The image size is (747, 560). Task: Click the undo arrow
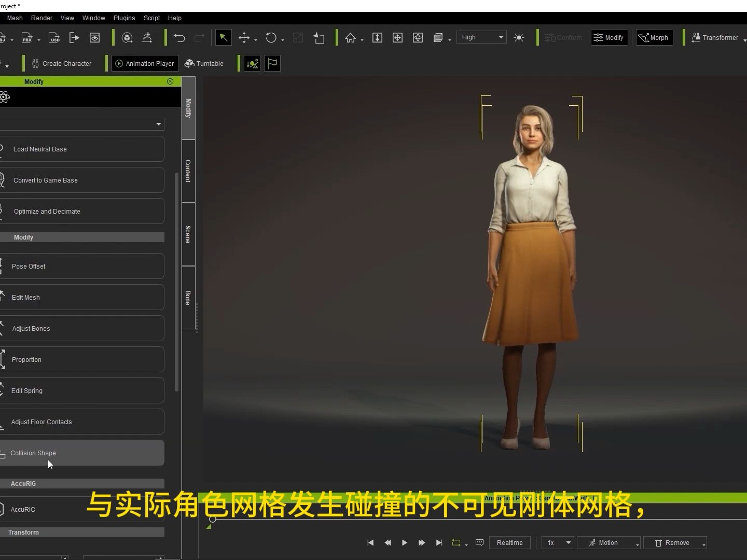click(x=179, y=38)
